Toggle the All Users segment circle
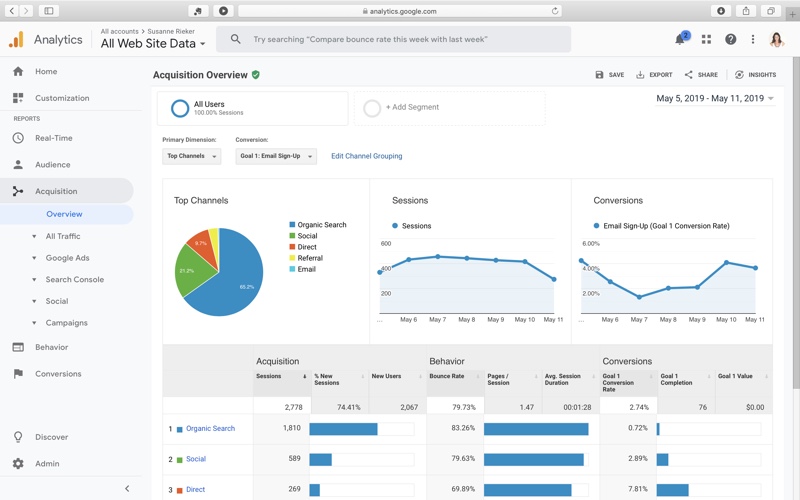This screenshot has height=500, width=800. coord(180,108)
